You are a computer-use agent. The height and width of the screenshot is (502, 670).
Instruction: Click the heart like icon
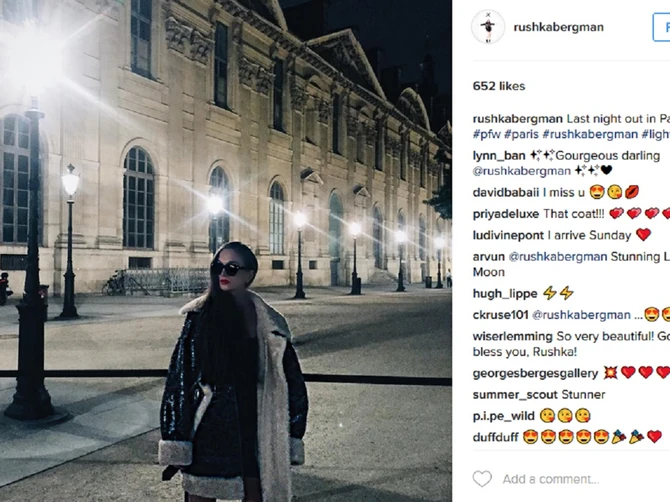482,479
